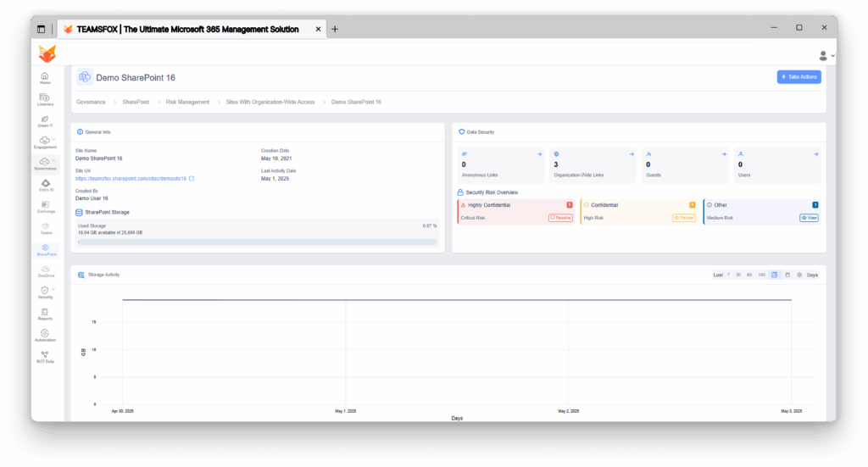
Task: Expand the Engagement chevron
Action: (x=53, y=140)
